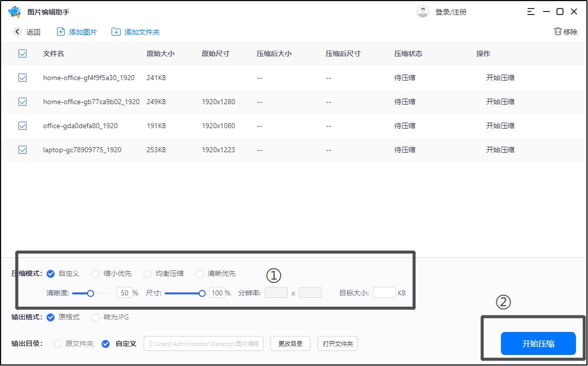Click the 目标大小 KB input field
The image size is (588, 366).
[384, 292]
